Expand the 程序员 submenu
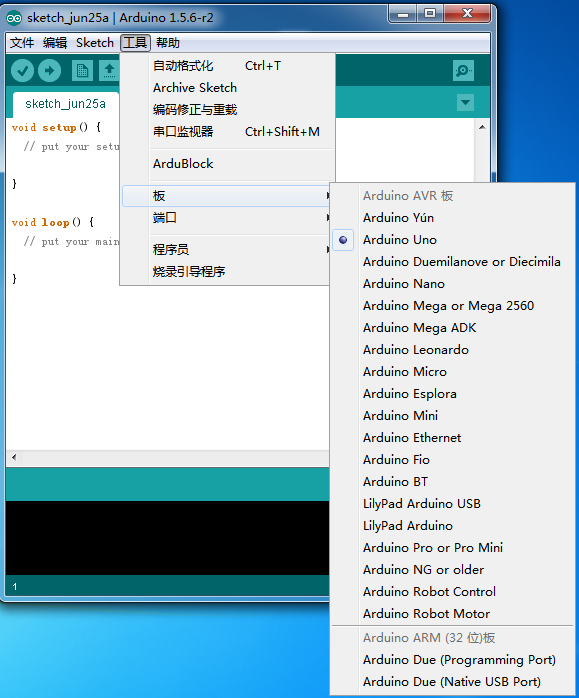The width and height of the screenshot is (579, 698). tap(226, 249)
